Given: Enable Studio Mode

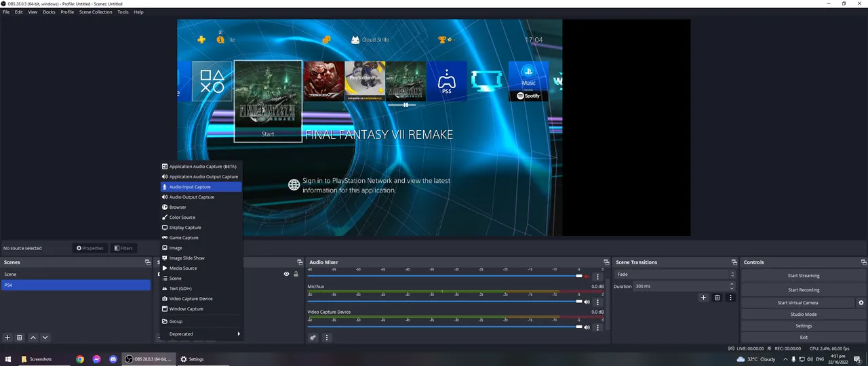Looking at the screenshot, I should point(804,314).
